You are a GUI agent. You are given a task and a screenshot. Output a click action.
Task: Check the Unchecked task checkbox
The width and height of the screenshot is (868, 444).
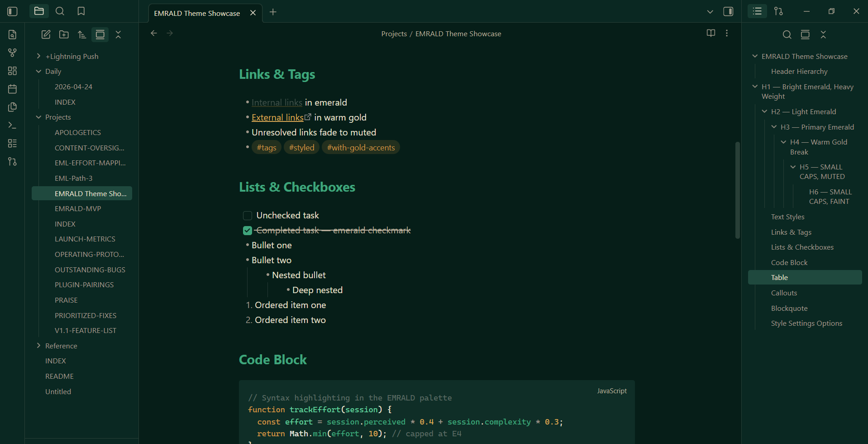click(248, 216)
